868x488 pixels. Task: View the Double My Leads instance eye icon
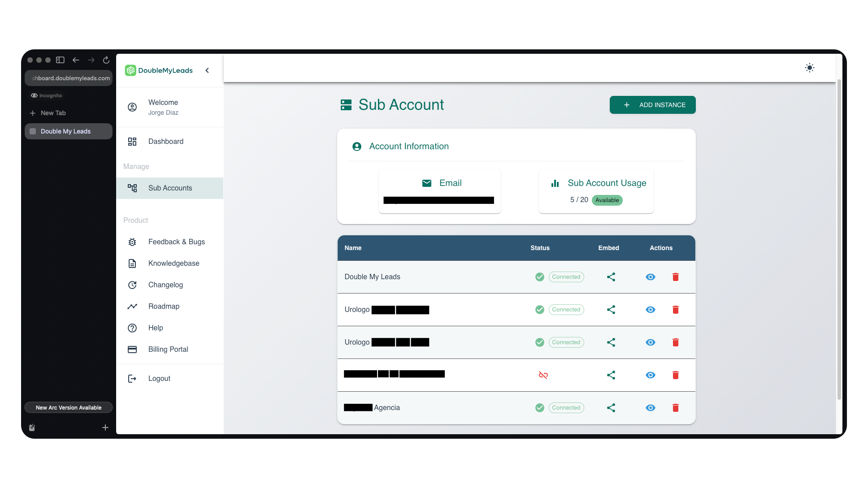(x=650, y=277)
